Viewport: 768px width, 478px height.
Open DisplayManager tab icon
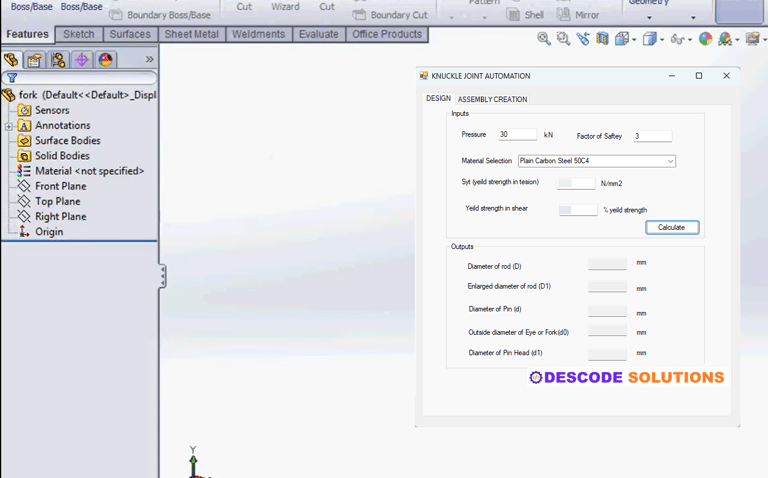pos(105,60)
